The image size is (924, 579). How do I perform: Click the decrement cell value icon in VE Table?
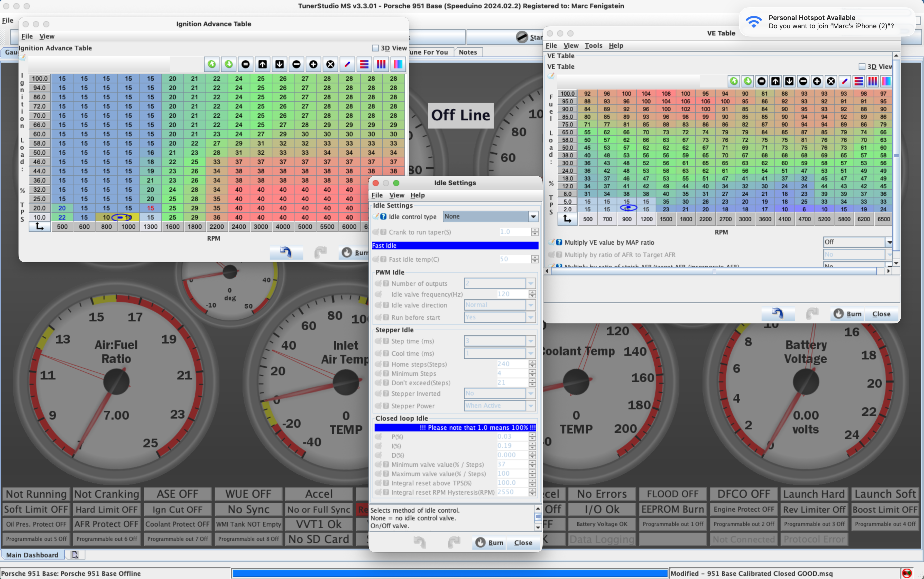tap(803, 81)
